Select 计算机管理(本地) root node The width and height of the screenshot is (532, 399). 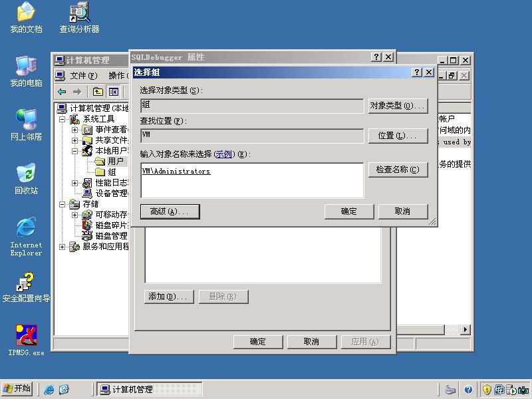(x=99, y=108)
